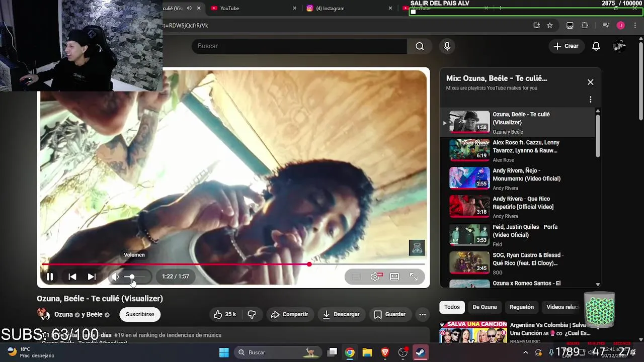Select SOG, Ryan Castro & Blessd - Qué Rico

pos(517,263)
